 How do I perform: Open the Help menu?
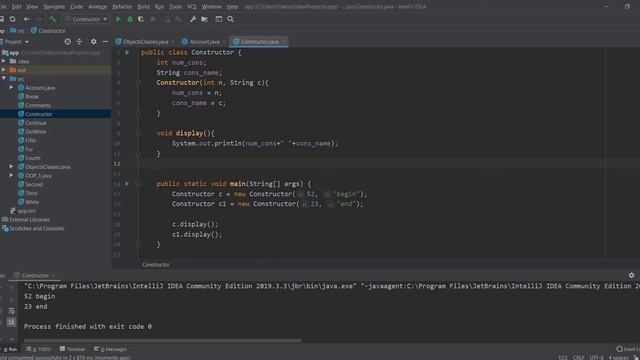pos(232,7)
